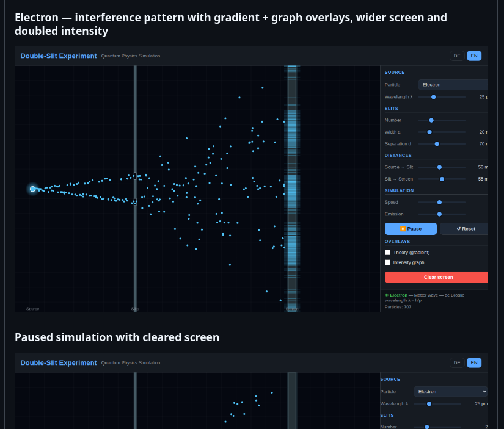This screenshot has height=429, width=504.
Task: Click the Speed slider handle
Action: pos(439,202)
